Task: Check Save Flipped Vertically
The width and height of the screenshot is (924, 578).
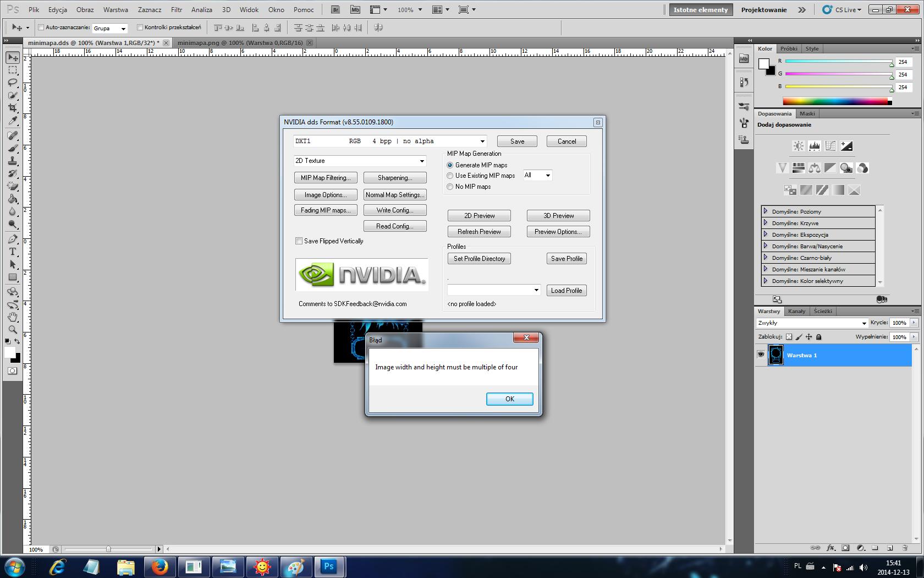Action: pos(299,241)
